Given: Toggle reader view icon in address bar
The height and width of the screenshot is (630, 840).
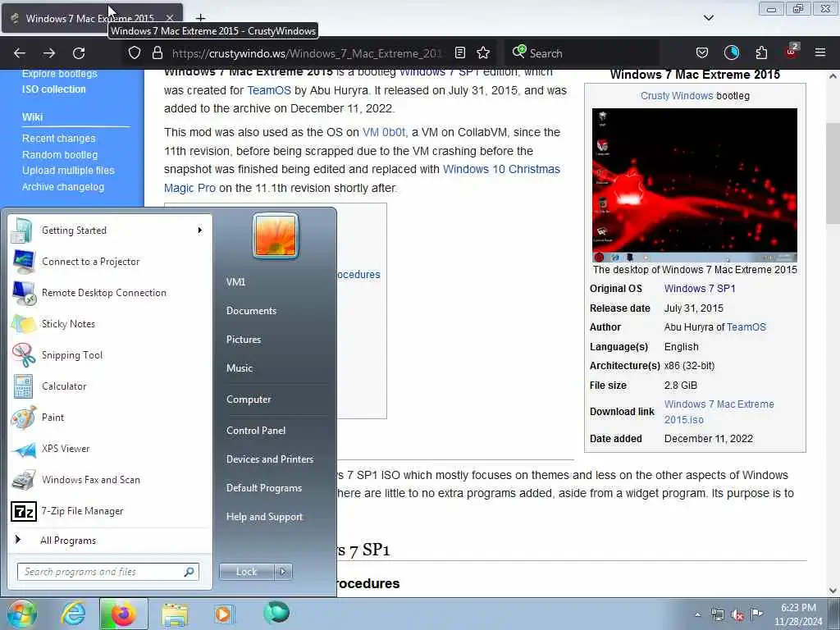Looking at the screenshot, I should [459, 52].
